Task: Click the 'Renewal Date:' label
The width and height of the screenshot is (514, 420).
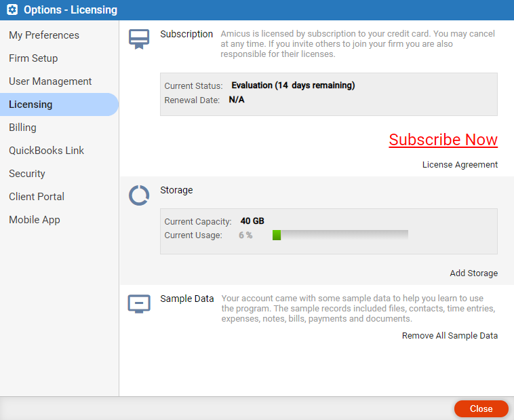Action: (192, 100)
